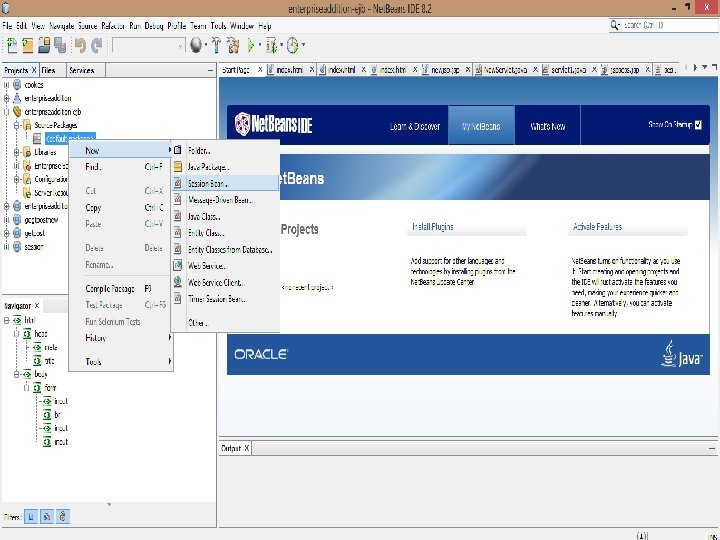Click the cookies project icon in the Projects tree
This screenshot has height=540, width=720.
click(x=17, y=84)
